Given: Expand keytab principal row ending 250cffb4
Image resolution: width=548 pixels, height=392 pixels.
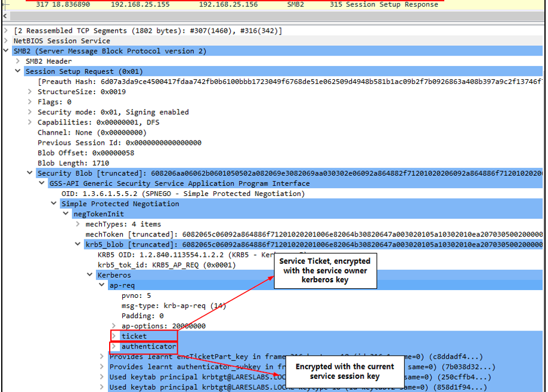Looking at the screenshot, I should click(102, 377).
